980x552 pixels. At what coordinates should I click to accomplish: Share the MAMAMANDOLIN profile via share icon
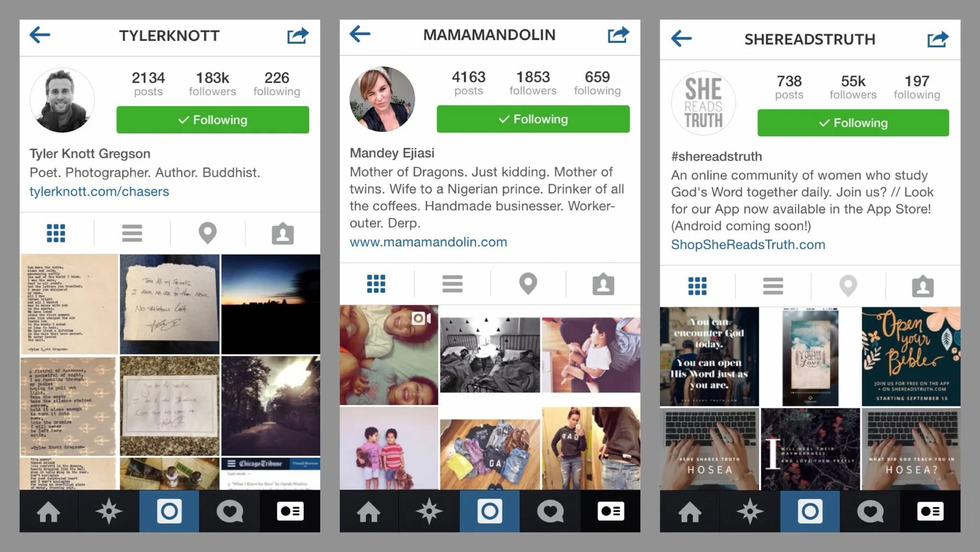[x=618, y=34]
